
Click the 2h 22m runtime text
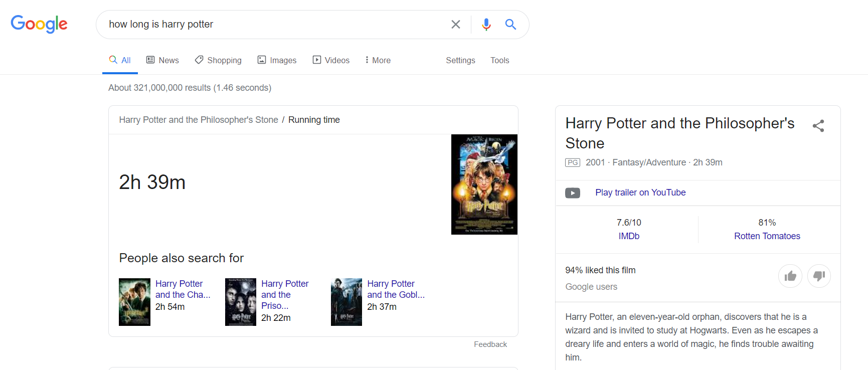(x=276, y=318)
